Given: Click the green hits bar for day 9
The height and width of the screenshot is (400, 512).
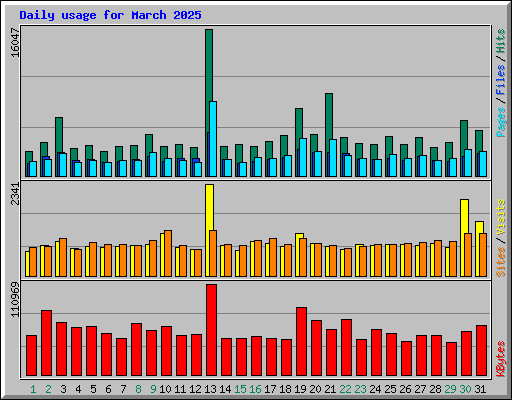Looking at the screenshot, I should pos(149,143).
